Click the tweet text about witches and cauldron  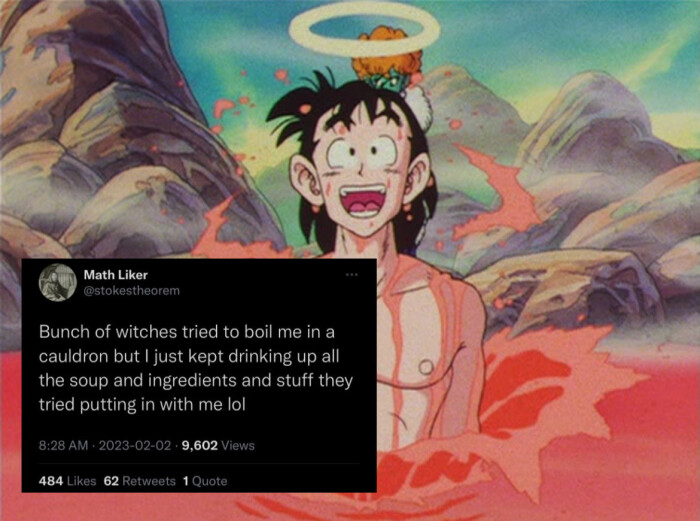(x=196, y=368)
